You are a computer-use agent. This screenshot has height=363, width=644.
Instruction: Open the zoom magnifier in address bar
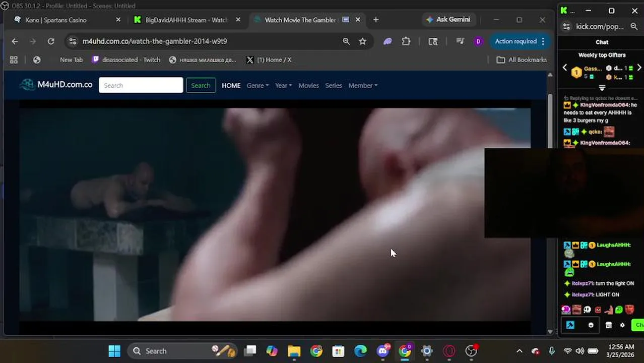coord(346,41)
